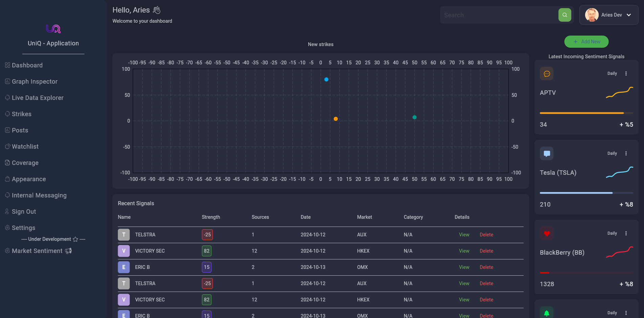Click the Graph Inspector chart icon
644x318 pixels.
[7, 81]
